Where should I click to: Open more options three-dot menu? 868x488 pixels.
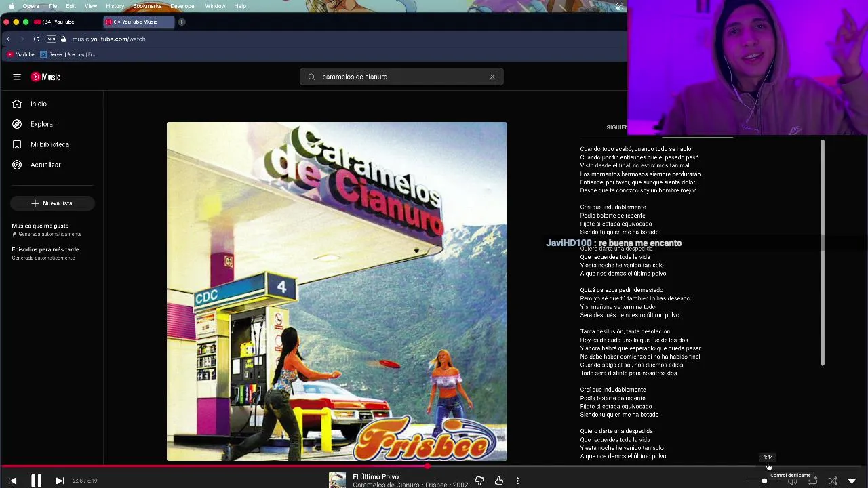(x=517, y=481)
